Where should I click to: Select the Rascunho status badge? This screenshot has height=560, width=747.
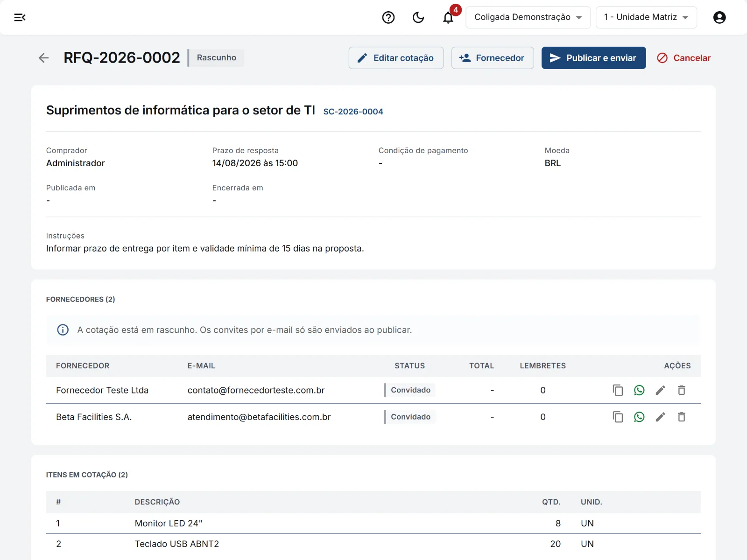216,58
